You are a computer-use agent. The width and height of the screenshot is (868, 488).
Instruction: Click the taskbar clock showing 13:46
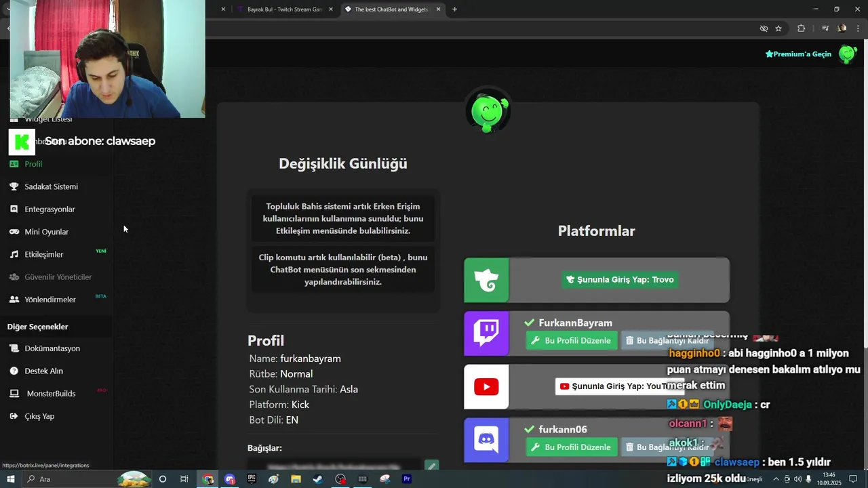click(828, 479)
